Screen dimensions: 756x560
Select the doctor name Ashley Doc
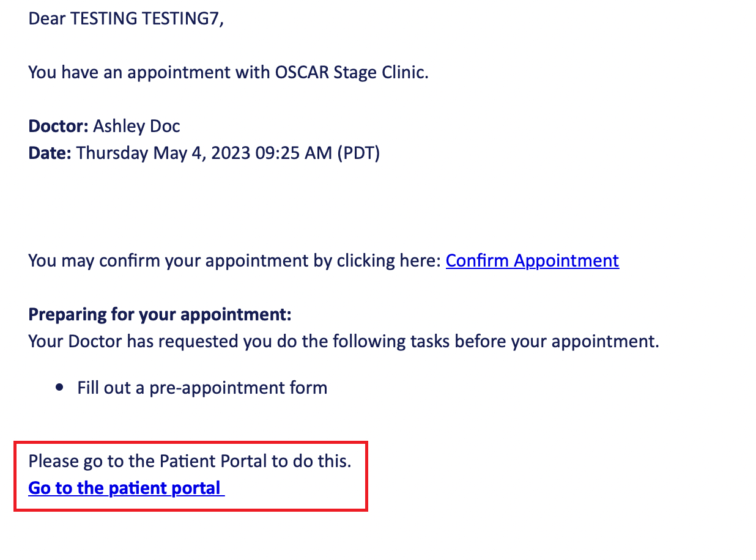[136, 127]
